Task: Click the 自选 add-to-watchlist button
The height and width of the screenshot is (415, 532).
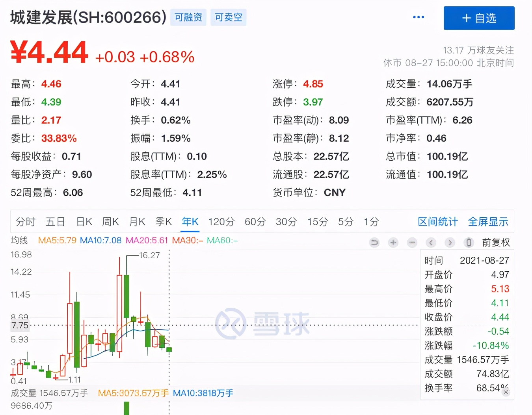Action: pyautogui.click(x=479, y=18)
